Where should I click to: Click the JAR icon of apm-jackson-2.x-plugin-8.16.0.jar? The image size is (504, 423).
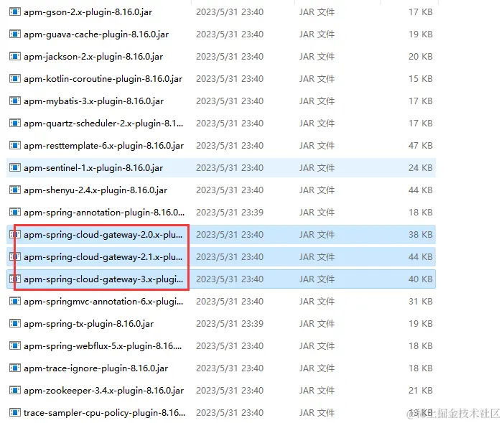(x=15, y=56)
